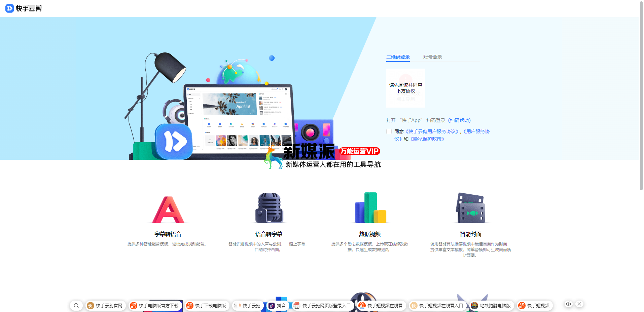
Task: Switch to 二维码登录 tab
Action: pos(398,57)
